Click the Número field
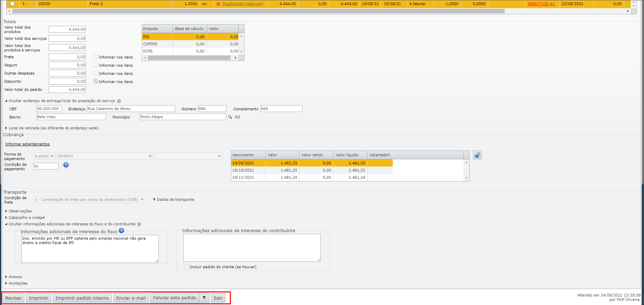 point(212,109)
